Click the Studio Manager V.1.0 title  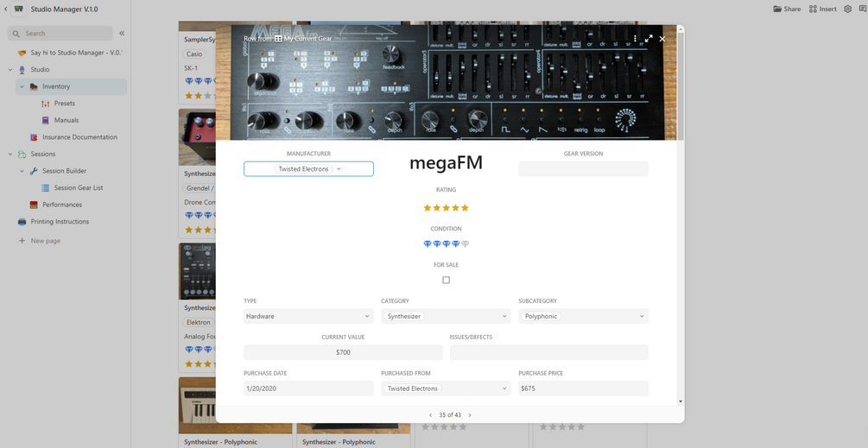point(64,9)
